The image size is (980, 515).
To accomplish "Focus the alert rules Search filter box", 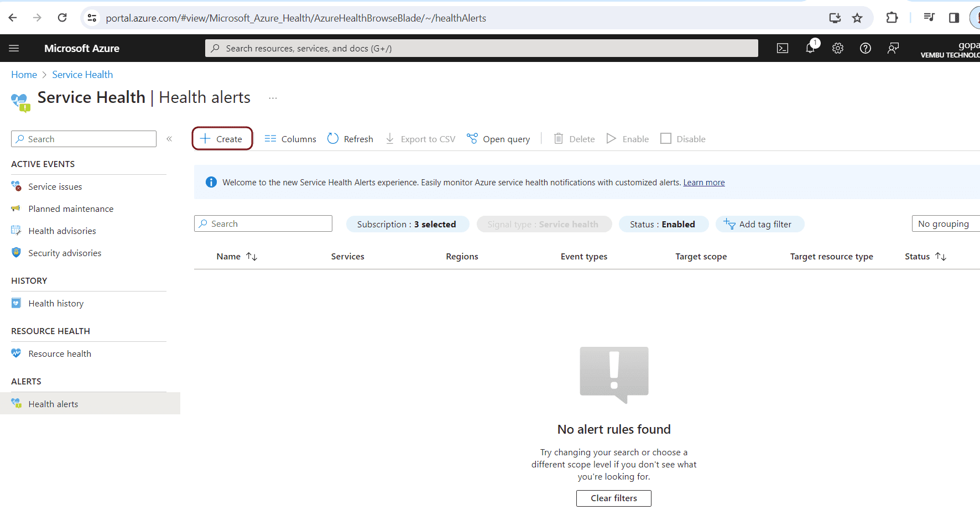I will click(263, 223).
